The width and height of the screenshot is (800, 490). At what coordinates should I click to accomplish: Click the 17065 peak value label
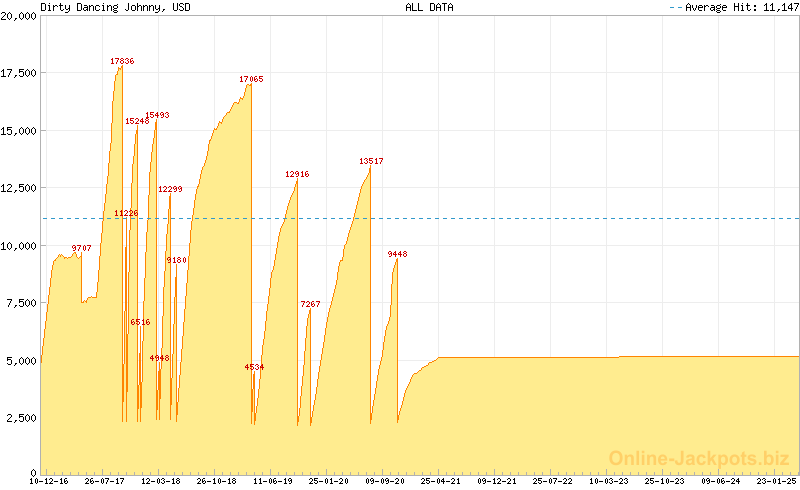pyautogui.click(x=251, y=79)
